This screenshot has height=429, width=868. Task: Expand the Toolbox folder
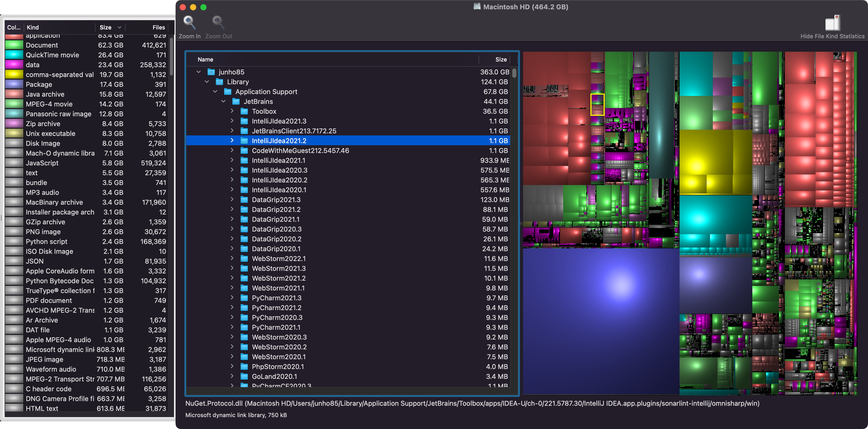pos(232,111)
